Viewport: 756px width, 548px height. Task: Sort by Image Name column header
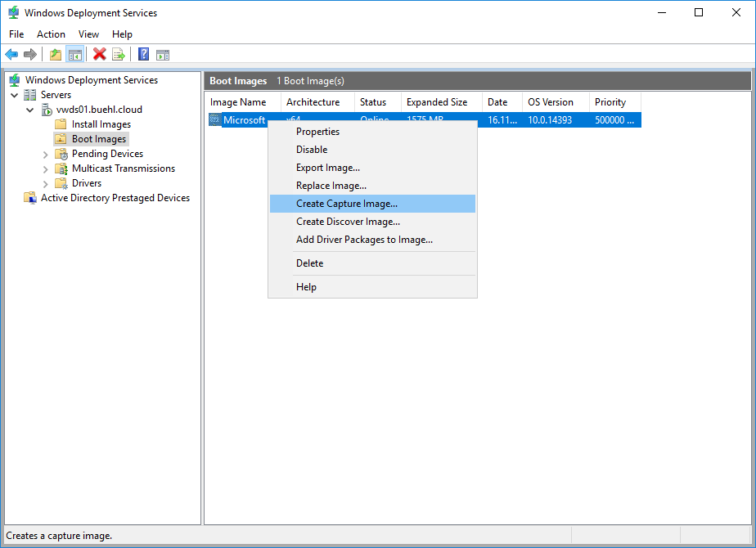243,102
